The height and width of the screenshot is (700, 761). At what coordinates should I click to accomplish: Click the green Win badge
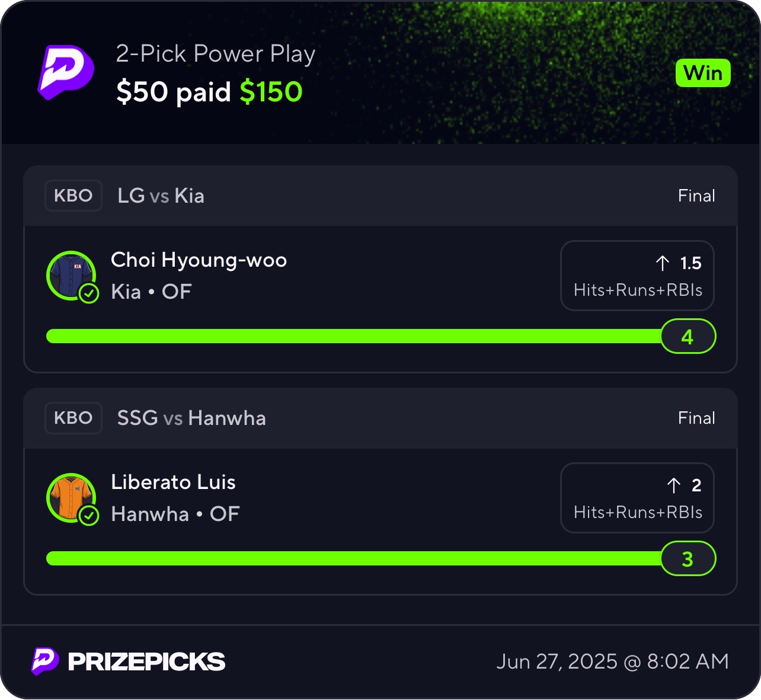tap(703, 73)
